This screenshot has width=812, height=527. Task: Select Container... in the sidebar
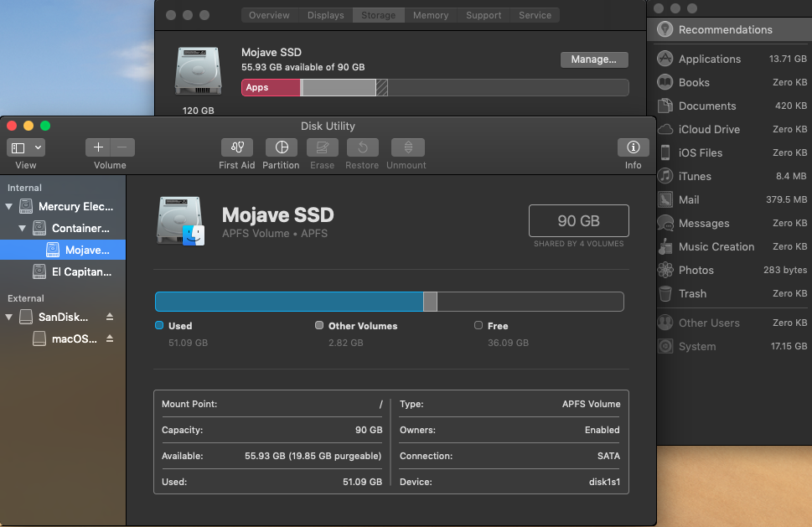click(63, 228)
